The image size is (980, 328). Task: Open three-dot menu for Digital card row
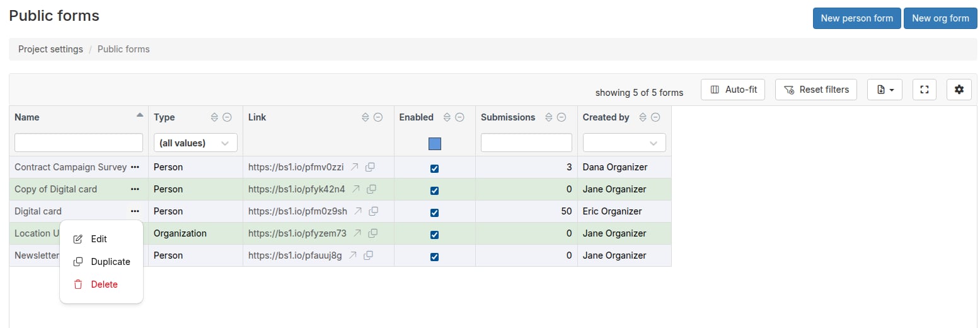click(135, 211)
